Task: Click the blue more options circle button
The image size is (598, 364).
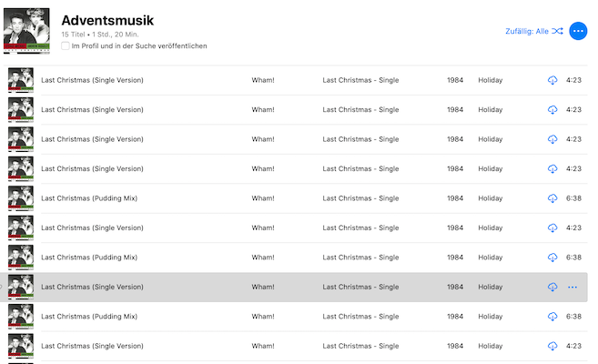Action: (578, 31)
